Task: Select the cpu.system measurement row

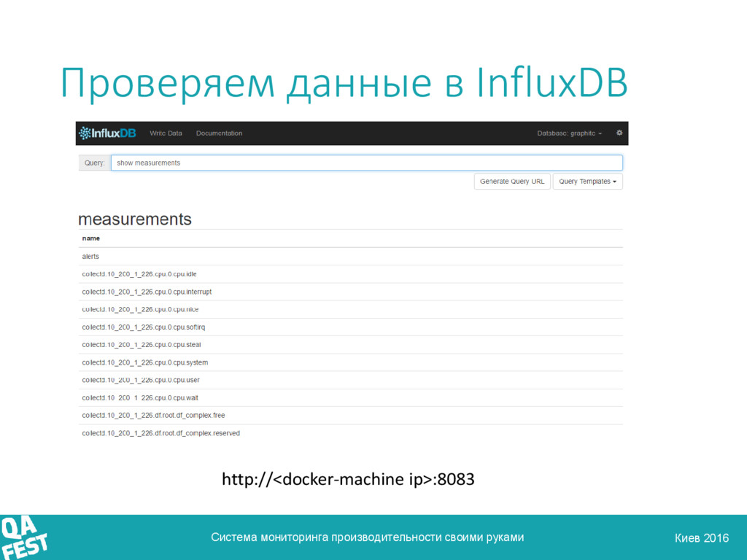Action: (x=351, y=362)
